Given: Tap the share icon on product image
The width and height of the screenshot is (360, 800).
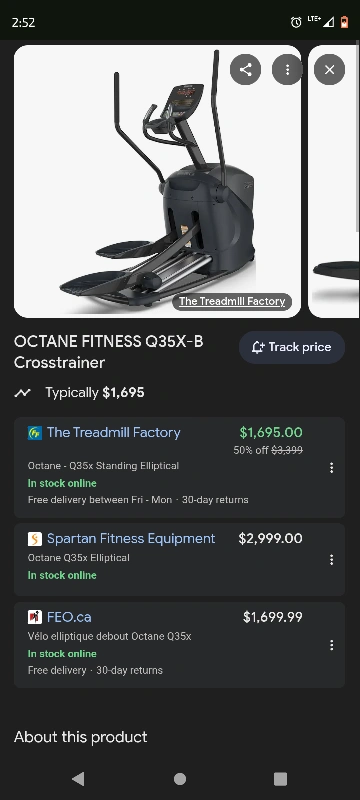Looking at the screenshot, I should coord(245,69).
